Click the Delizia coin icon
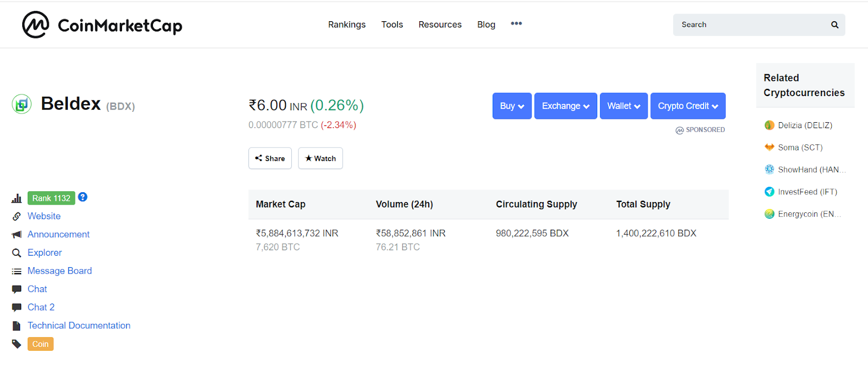 pyautogui.click(x=769, y=125)
